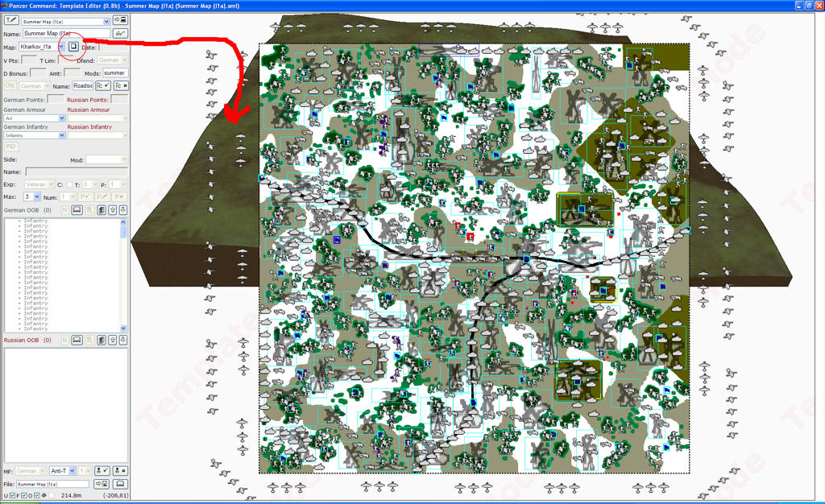Click the Russian OOB empty list box
Viewport: 825px width, 504px height.
(66, 405)
